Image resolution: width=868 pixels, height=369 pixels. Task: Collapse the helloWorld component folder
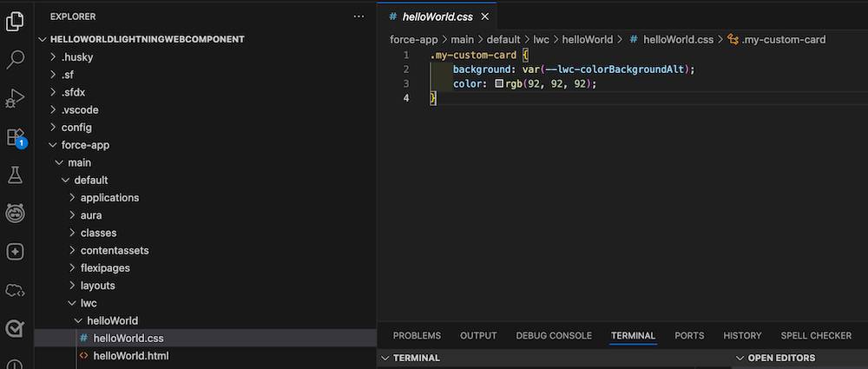79,320
